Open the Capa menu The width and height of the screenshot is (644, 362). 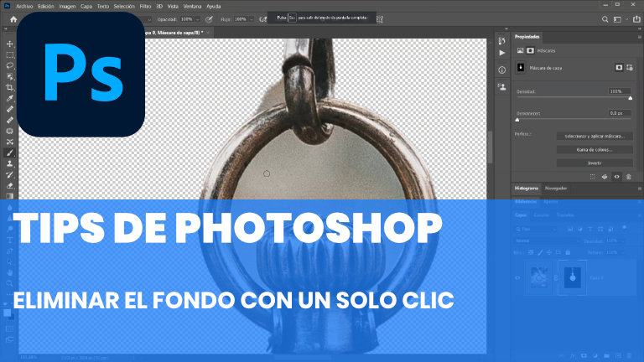pyautogui.click(x=86, y=6)
